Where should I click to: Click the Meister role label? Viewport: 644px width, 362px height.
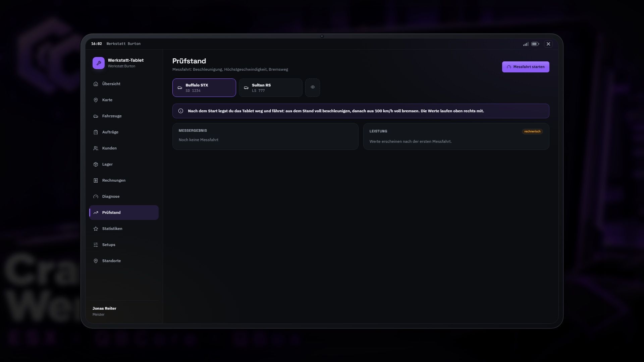click(99, 314)
